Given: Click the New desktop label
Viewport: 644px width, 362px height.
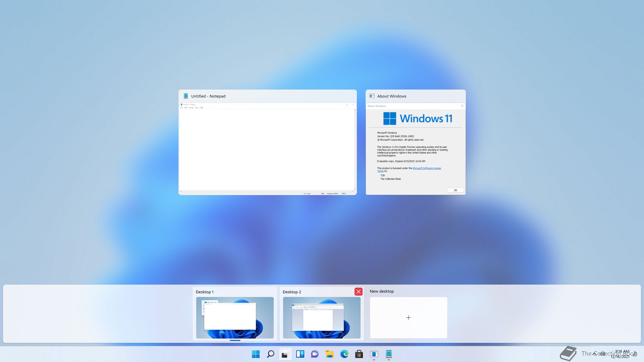Looking at the screenshot, I should (x=382, y=291).
